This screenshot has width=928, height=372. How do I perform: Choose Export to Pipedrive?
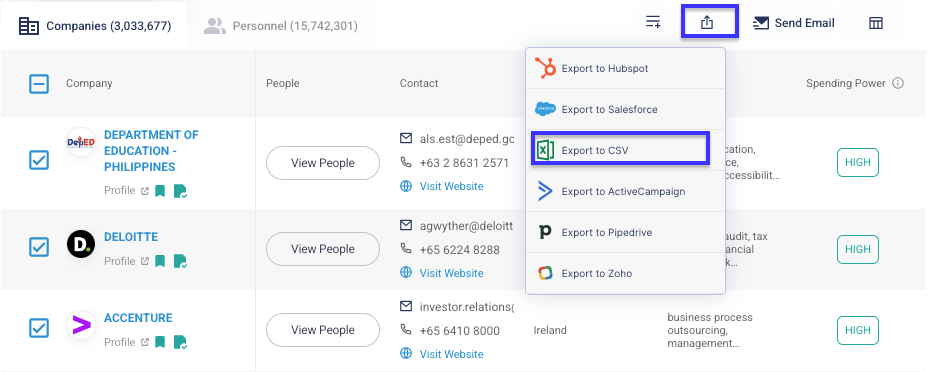pos(625,232)
